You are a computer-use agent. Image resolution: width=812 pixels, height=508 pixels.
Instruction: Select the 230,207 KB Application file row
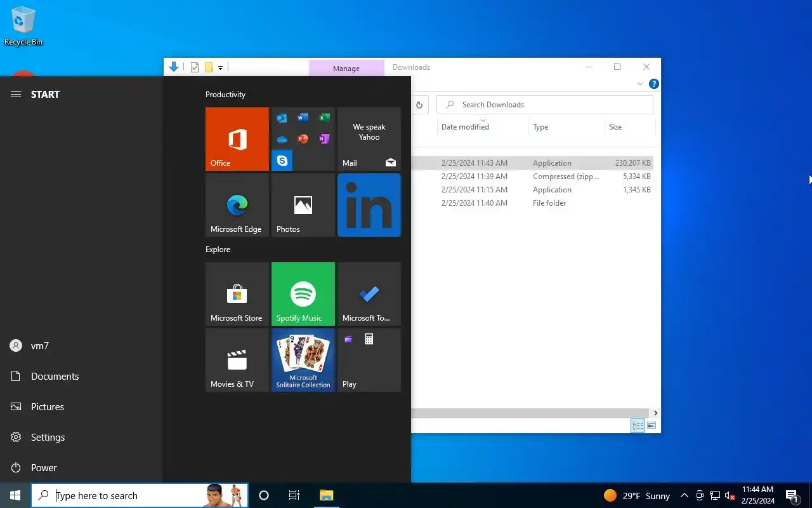(532, 163)
